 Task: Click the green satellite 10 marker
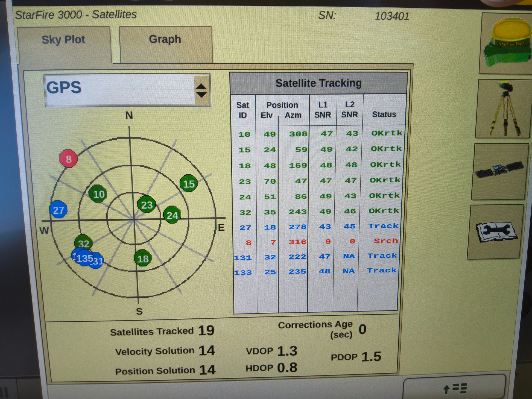click(x=98, y=194)
